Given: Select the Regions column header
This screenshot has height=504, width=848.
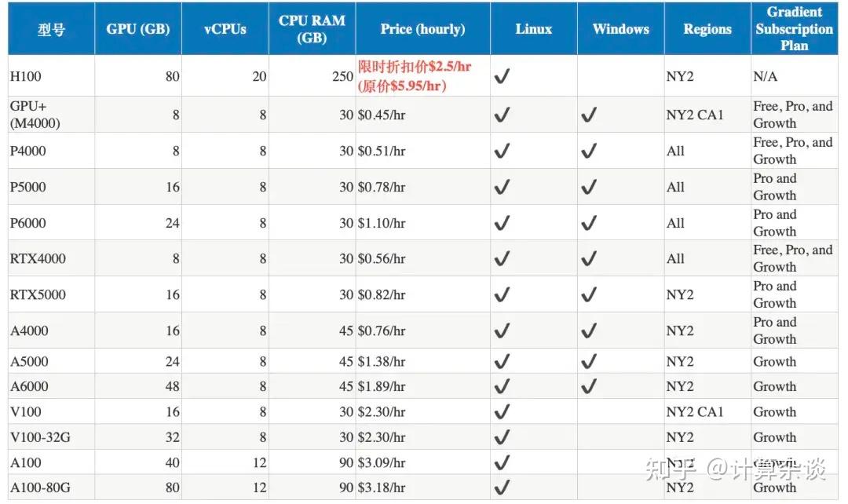Looking at the screenshot, I should tap(707, 29).
